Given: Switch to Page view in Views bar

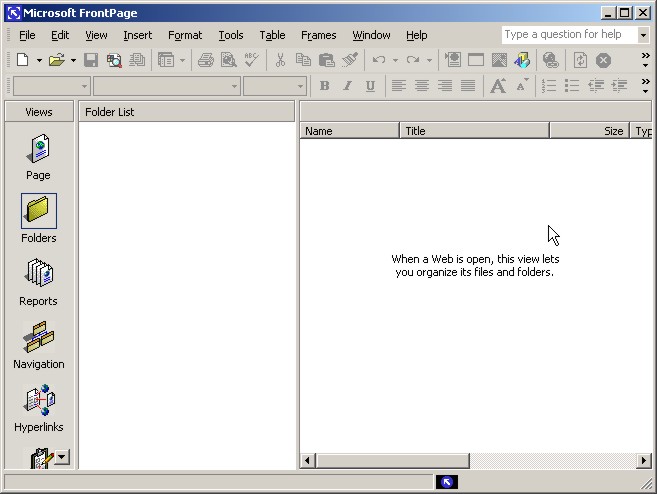Looking at the screenshot, I should (39, 157).
